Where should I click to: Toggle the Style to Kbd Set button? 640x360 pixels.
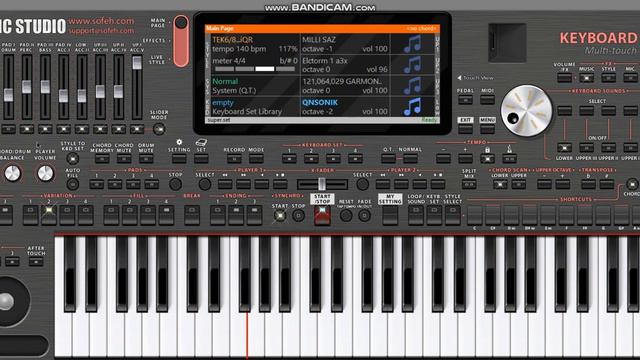73,159
